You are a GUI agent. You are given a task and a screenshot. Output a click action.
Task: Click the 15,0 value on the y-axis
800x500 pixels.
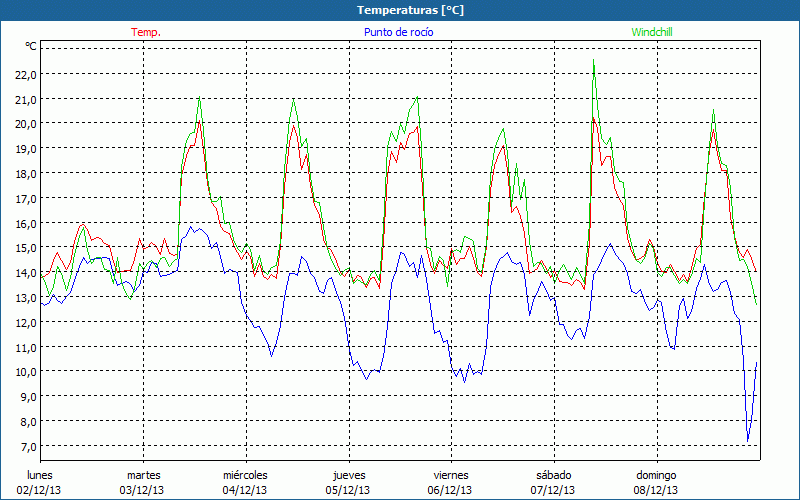coord(25,248)
